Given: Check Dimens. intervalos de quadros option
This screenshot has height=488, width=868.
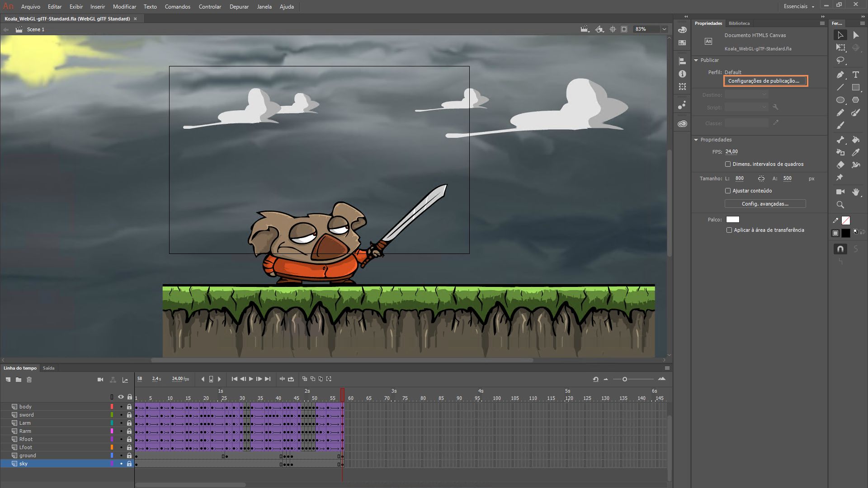Looking at the screenshot, I should (728, 164).
